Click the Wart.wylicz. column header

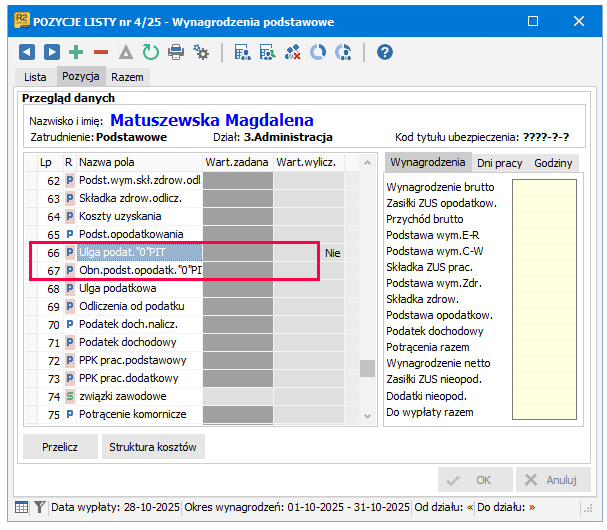[309, 162]
